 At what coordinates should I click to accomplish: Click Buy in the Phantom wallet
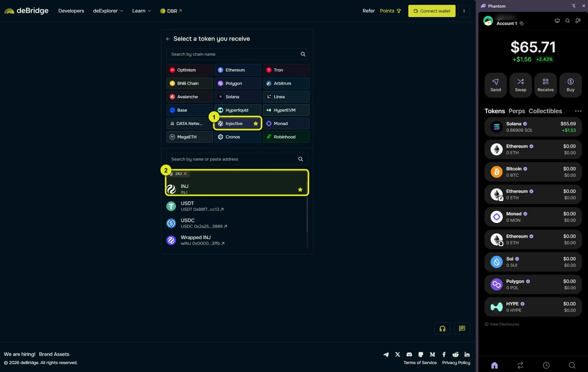pos(570,85)
